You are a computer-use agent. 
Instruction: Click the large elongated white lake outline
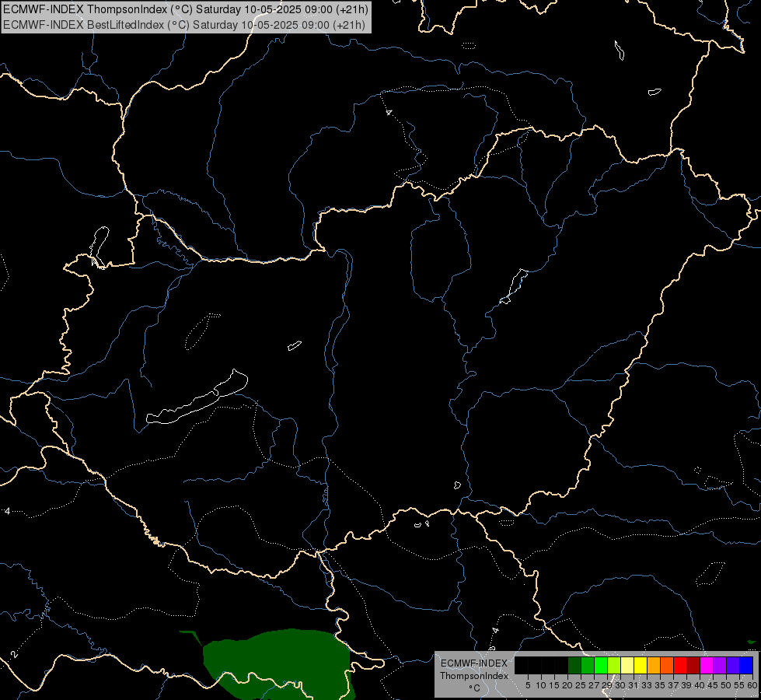(x=197, y=398)
